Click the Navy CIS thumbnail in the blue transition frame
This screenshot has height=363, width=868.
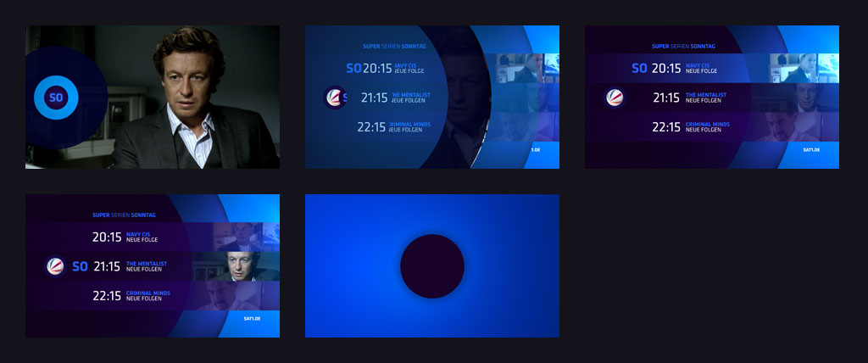(x=527, y=68)
